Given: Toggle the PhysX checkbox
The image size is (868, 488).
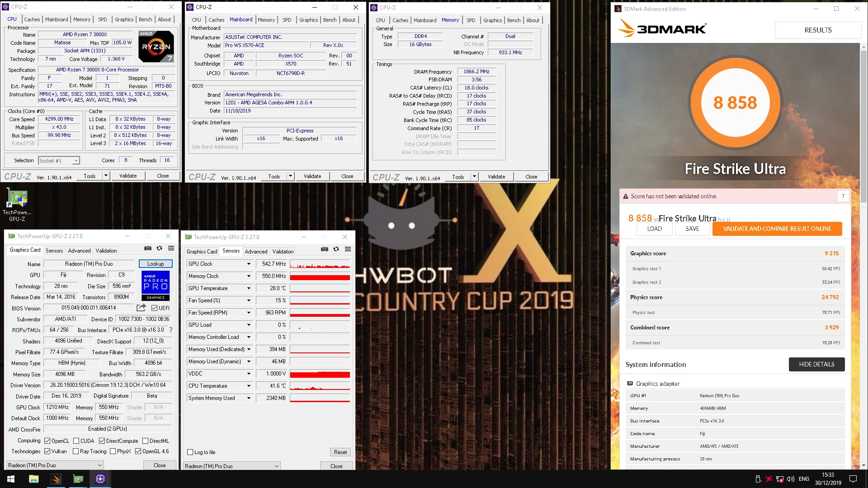Looking at the screenshot, I should [113, 451].
